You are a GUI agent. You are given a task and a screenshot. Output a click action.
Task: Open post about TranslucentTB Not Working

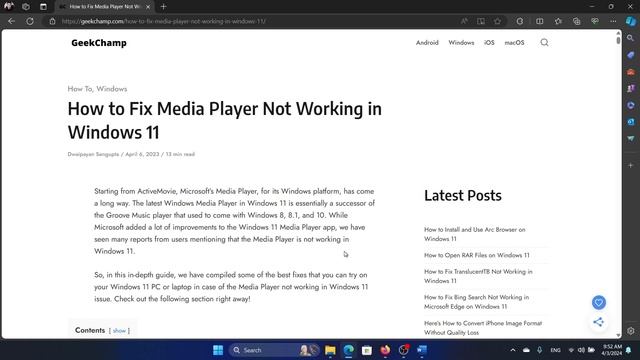pos(478,276)
